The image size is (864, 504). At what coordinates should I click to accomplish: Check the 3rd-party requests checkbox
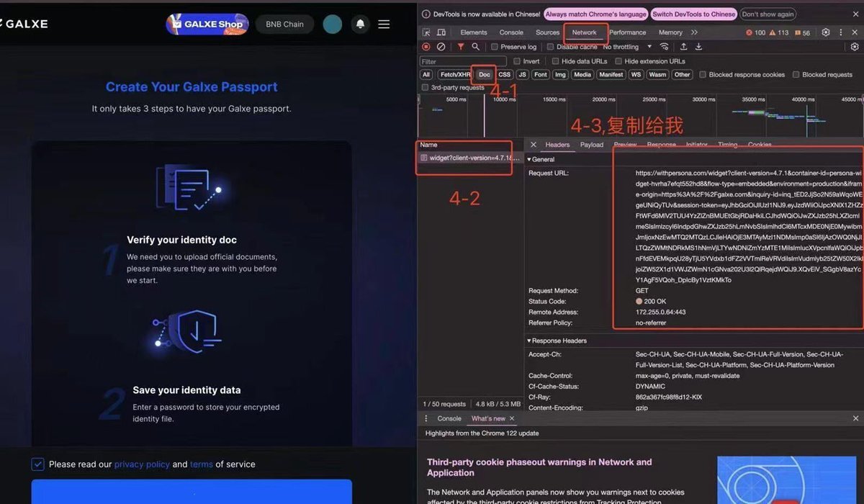coord(425,88)
